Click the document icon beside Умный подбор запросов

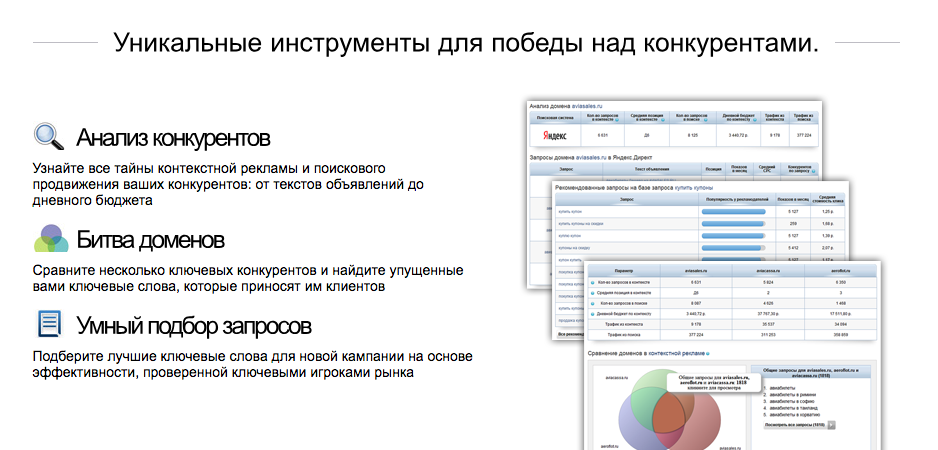[x=50, y=324]
